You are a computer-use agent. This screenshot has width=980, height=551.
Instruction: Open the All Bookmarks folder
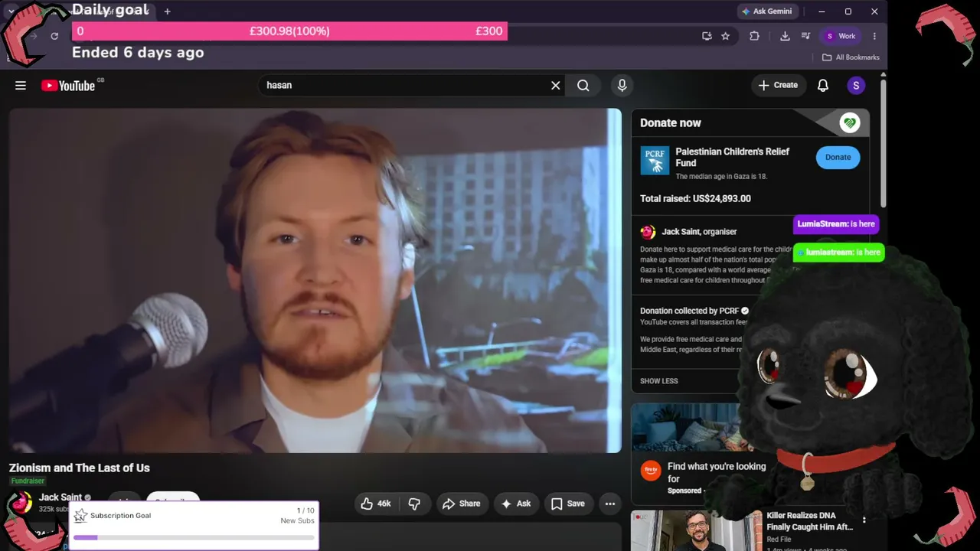click(851, 57)
